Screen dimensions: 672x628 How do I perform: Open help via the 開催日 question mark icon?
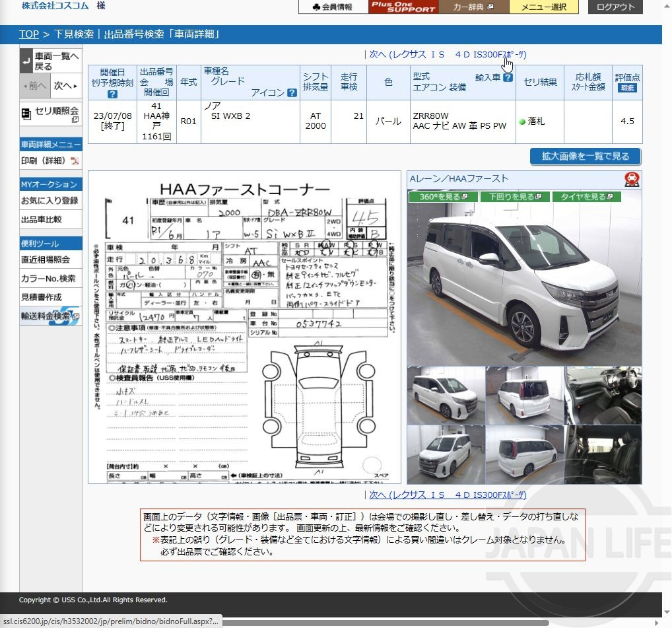click(x=112, y=94)
